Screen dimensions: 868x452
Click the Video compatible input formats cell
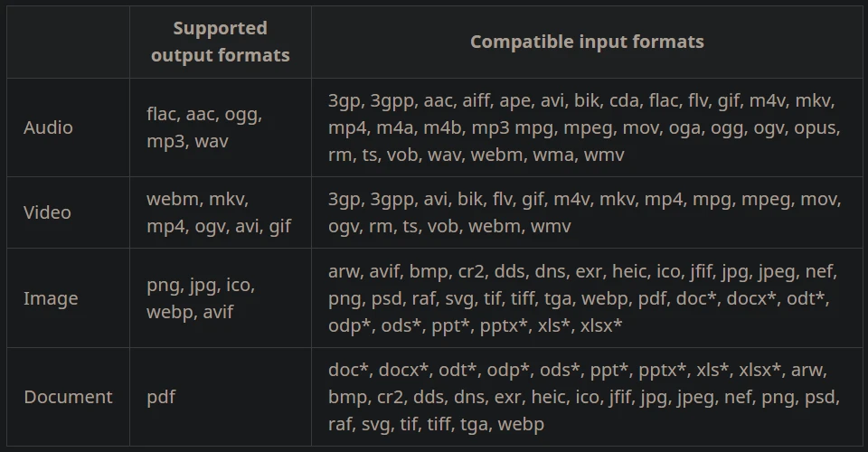(x=584, y=212)
